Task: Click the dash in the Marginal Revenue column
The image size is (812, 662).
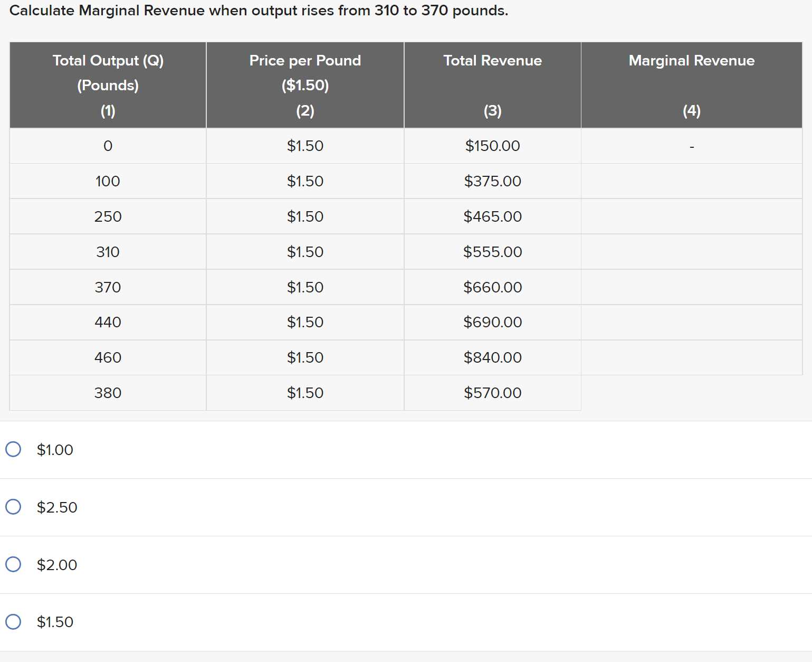Action: click(691, 146)
